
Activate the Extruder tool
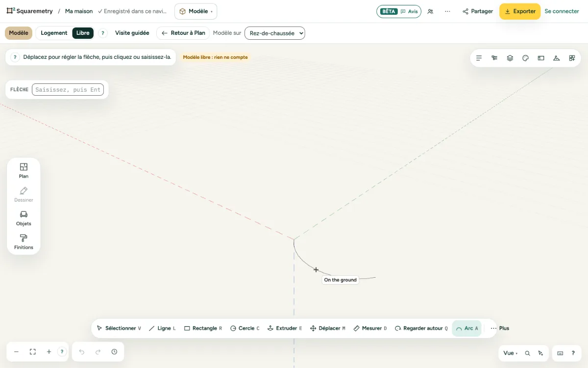coord(285,328)
